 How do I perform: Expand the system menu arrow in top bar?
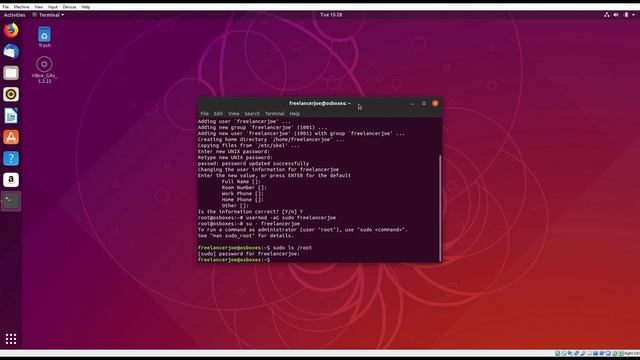[x=633, y=15]
